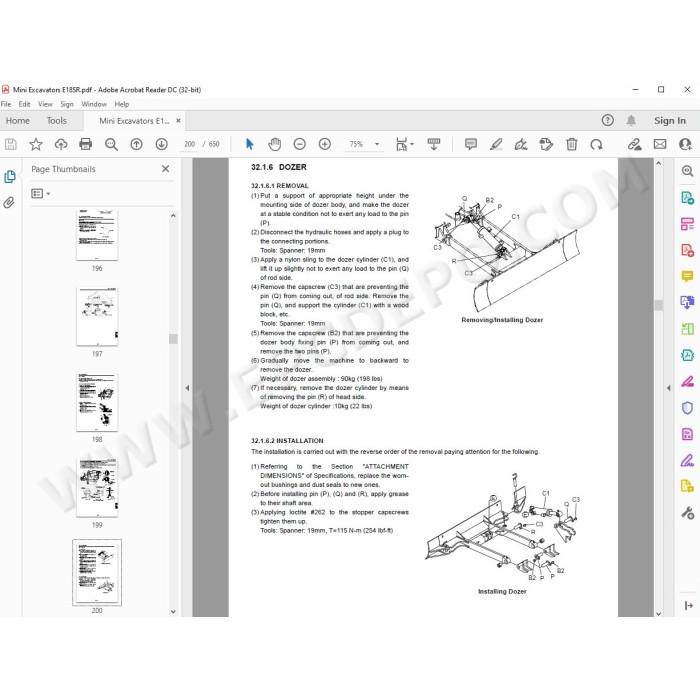Image resolution: width=700 pixels, height=700 pixels.
Task: Select page 196 thumbnail
Action: tap(97, 234)
